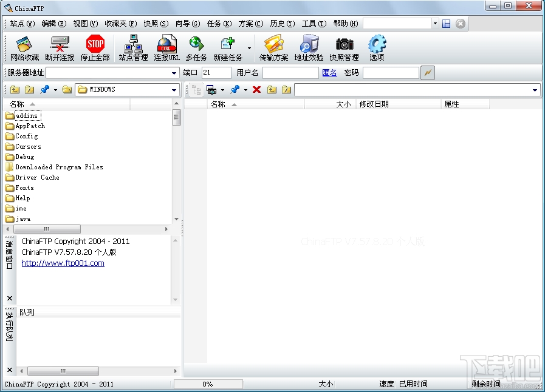Go up one folder in local pane
This screenshot has width=545, height=392.
pyautogui.click(x=15, y=90)
